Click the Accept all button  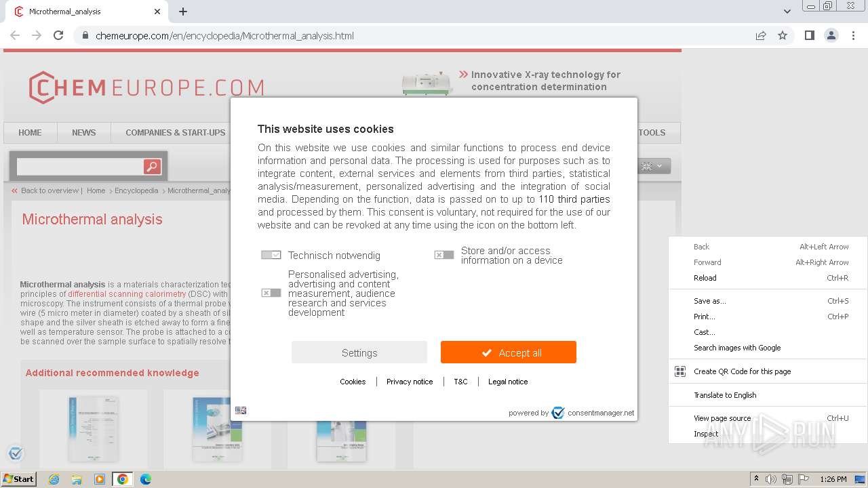pyautogui.click(x=509, y=352)
